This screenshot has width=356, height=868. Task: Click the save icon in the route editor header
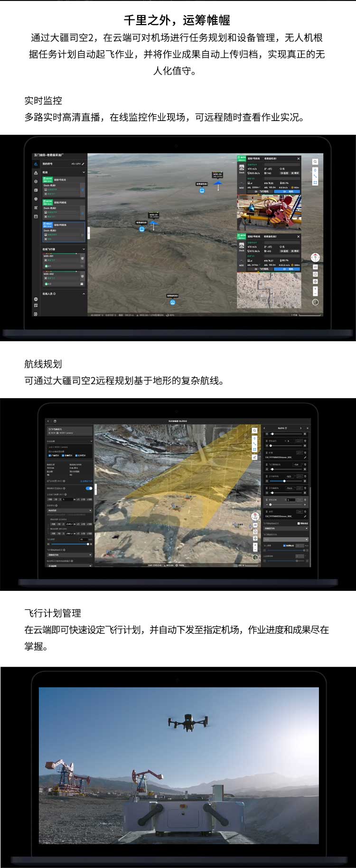55,421
